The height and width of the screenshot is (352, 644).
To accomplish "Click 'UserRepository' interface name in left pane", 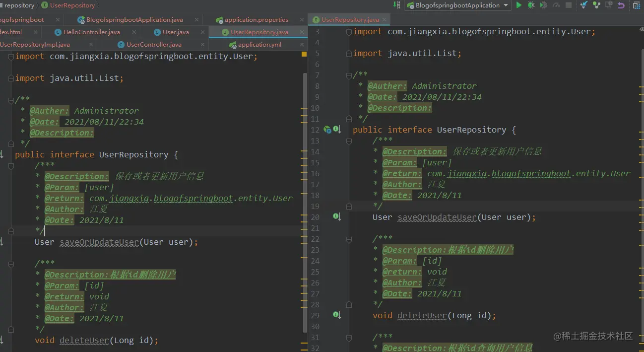I will [x=134, y=154].
